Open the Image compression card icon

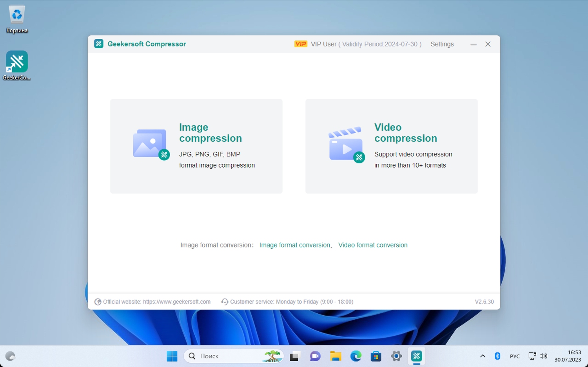pyautogui.click(x=151, y=144)
